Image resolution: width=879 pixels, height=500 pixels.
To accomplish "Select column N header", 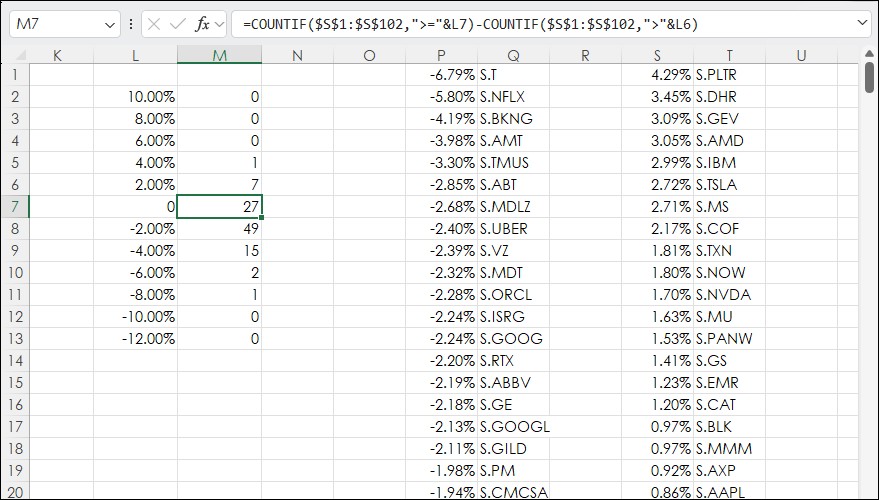I will pyautogui.click(x=297, y=55).
